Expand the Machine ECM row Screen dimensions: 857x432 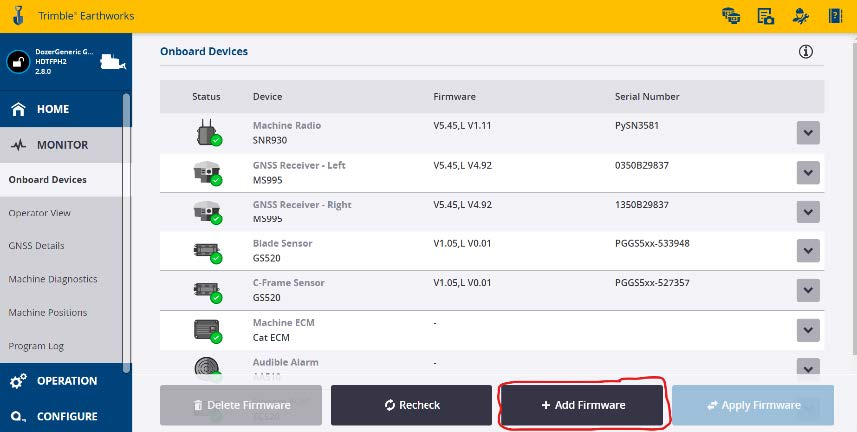(808, 330)
